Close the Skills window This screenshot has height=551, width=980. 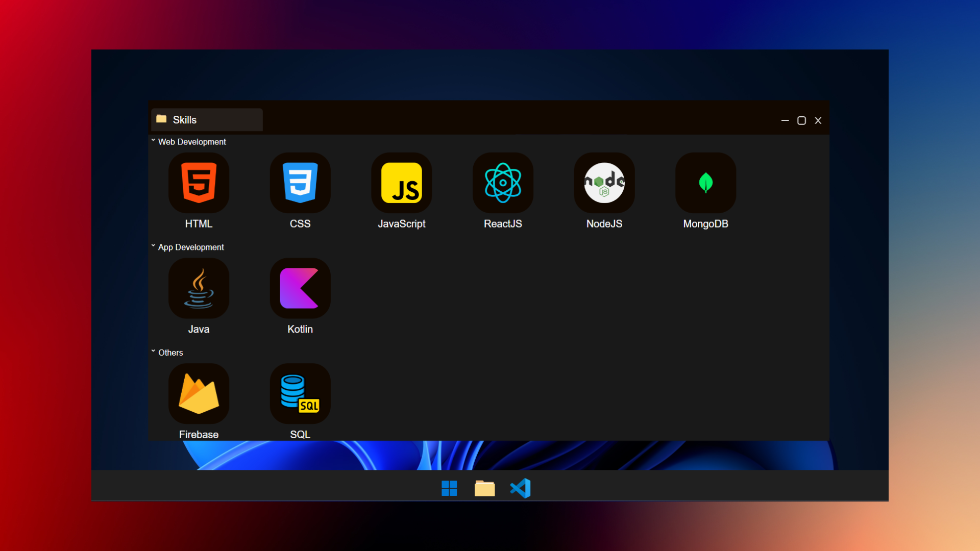coord(818,120)
